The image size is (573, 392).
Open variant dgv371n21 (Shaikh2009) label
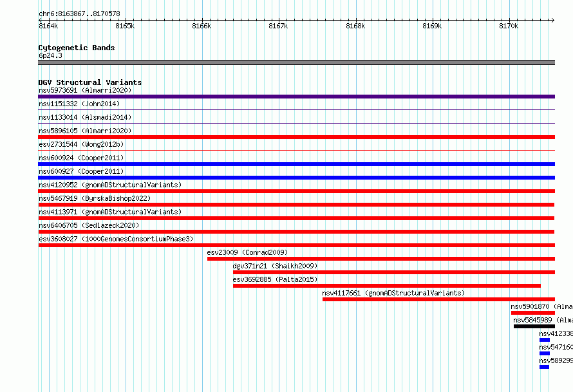pyautogui.click(x=275, y=266)
